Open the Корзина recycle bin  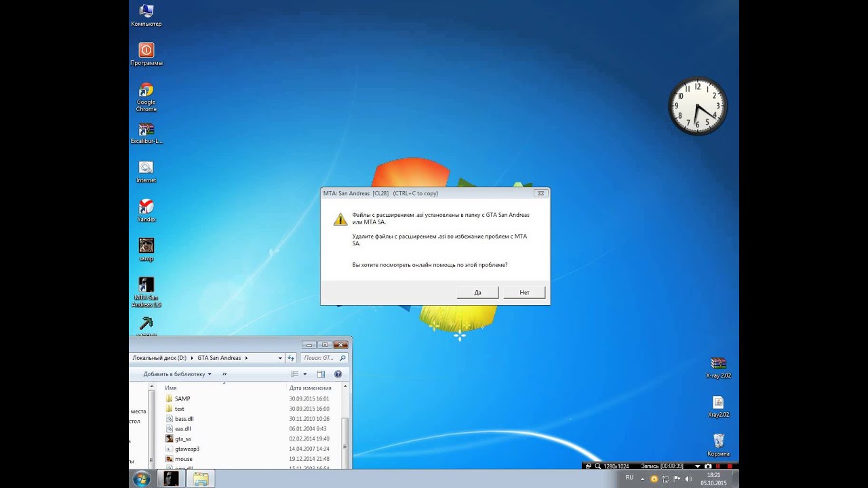[718, 445]
